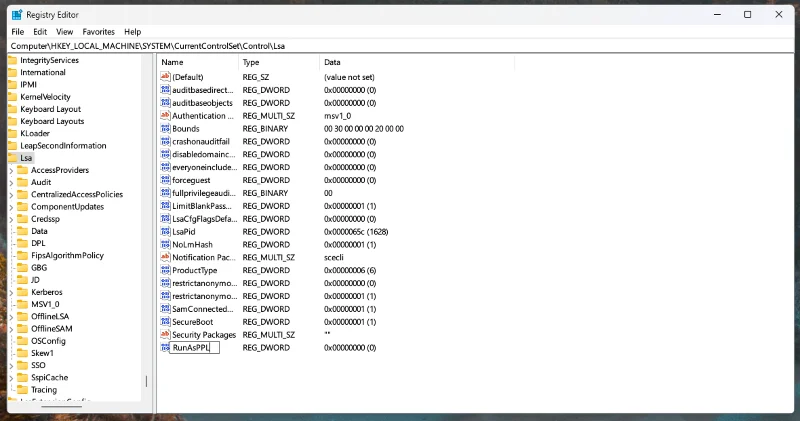Click the RunAsPPL name edit box
800x421 pixels.
click(194, 348)
